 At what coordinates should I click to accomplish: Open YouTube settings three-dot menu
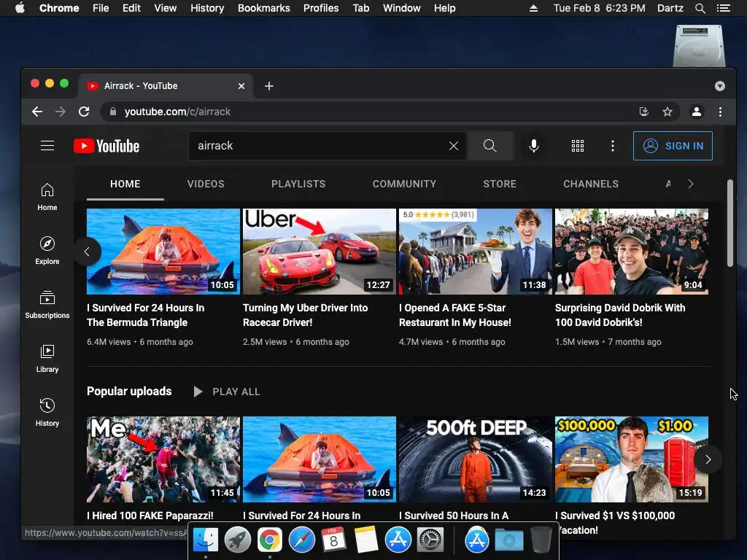[x=613, y=146]
